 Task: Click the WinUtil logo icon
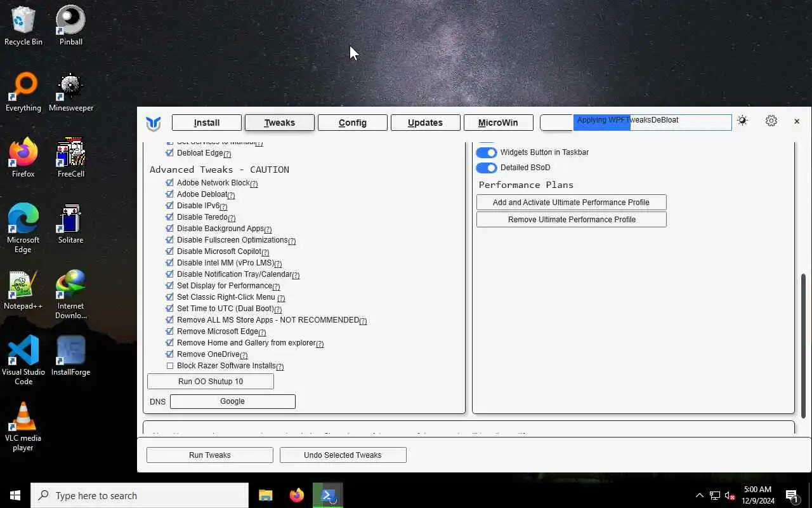click(153, 123)
